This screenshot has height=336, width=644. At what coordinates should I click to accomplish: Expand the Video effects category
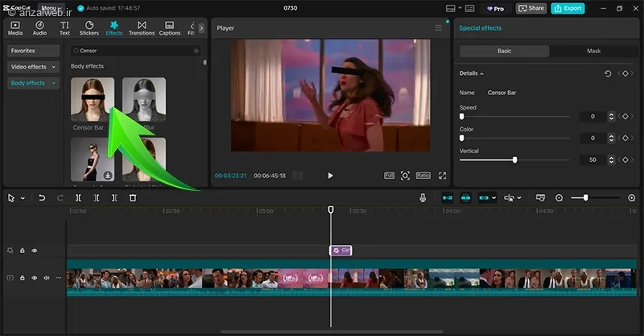34,67
